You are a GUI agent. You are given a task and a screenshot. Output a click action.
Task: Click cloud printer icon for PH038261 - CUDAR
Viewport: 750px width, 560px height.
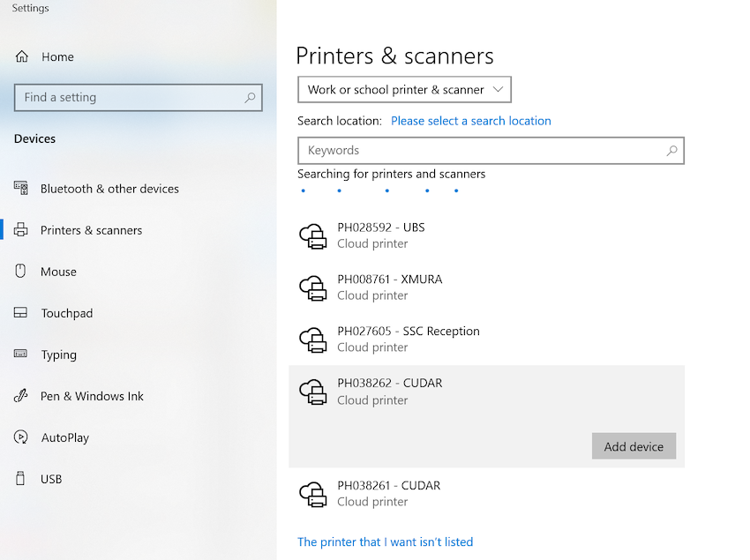click(313, 494)
